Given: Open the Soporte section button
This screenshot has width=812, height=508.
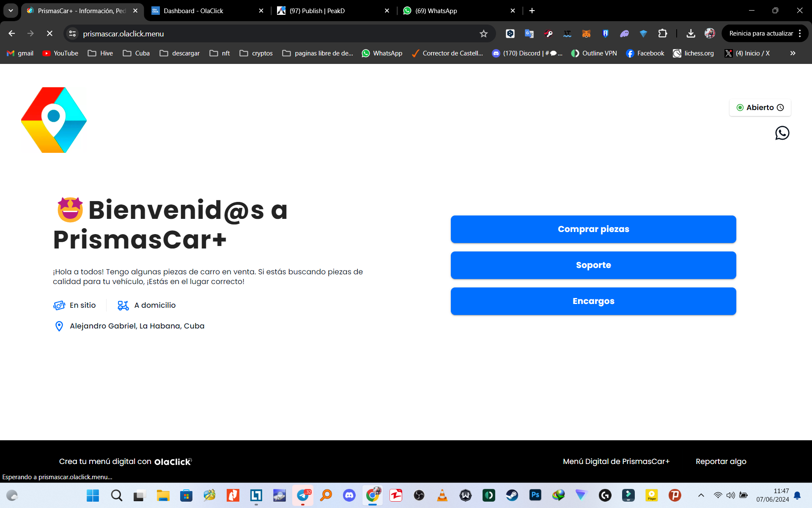Looking at the screenshot, I should [x=593, y=265].
